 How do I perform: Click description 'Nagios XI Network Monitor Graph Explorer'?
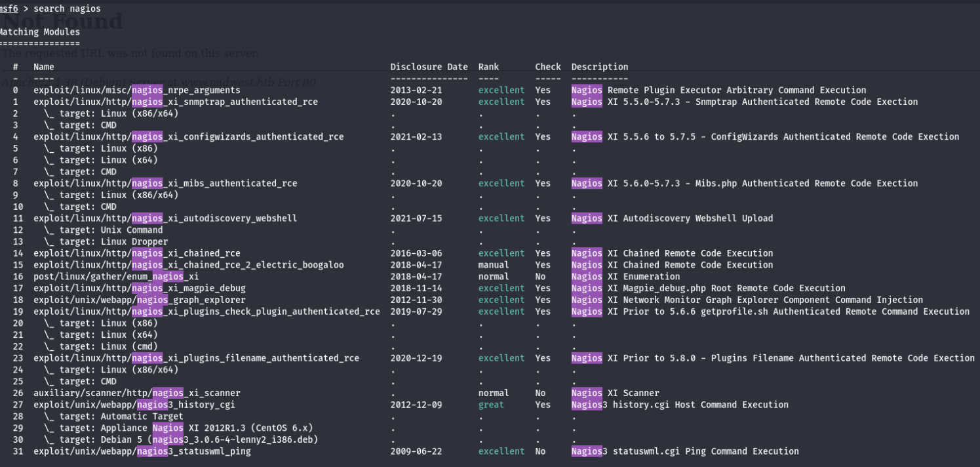tap(747, 300)
